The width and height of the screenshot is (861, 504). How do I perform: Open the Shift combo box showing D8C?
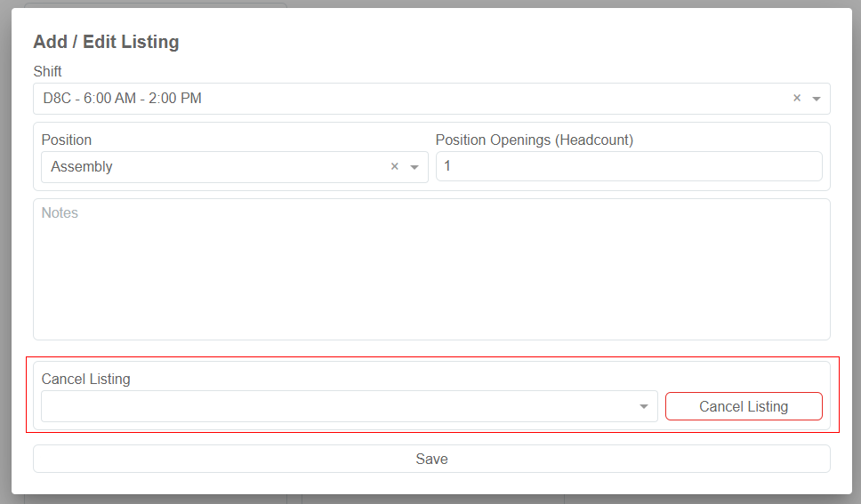(x=409, y=99)
